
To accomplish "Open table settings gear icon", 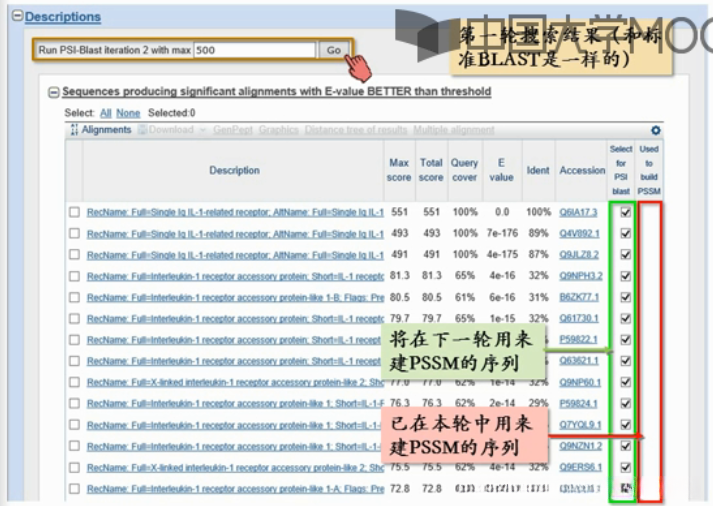I will point(655,130).
